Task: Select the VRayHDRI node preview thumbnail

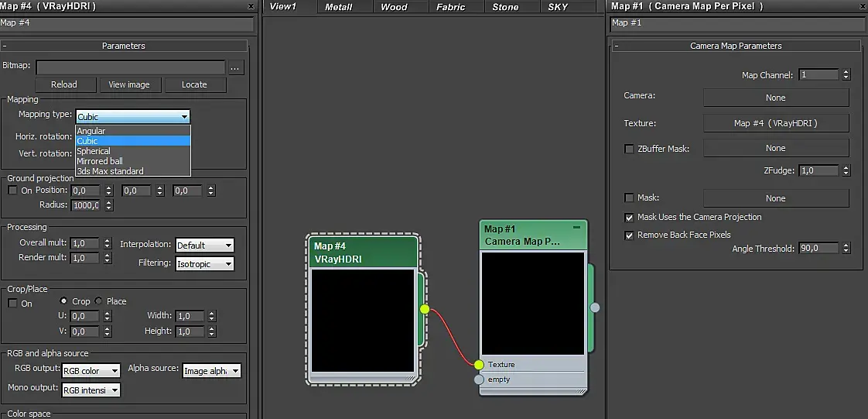Action: pos(363,321)
